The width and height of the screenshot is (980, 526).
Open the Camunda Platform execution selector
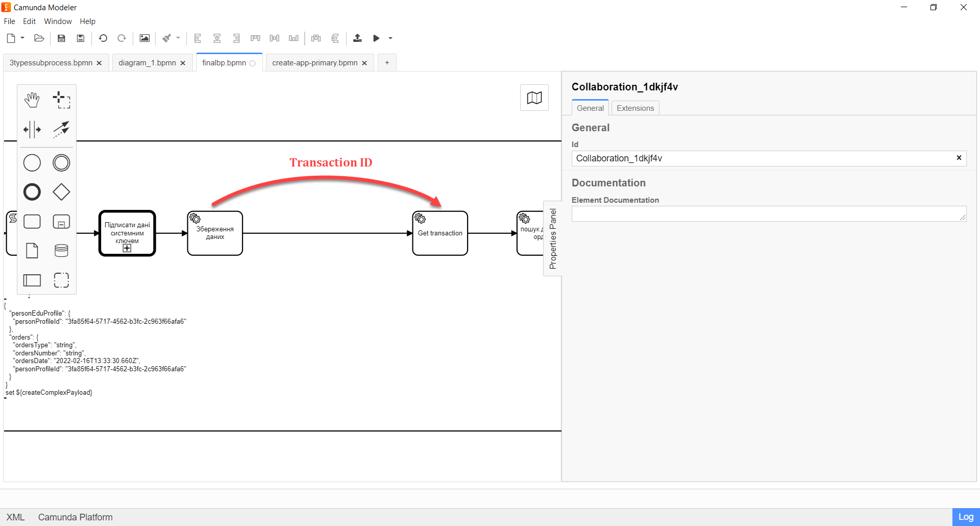76,517
